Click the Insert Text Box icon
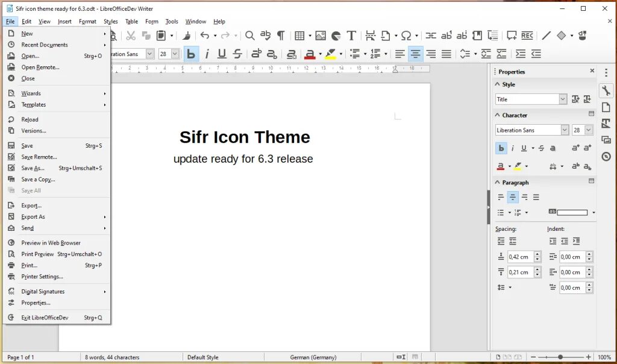617x364 pixels. click(x=351, y=36)
